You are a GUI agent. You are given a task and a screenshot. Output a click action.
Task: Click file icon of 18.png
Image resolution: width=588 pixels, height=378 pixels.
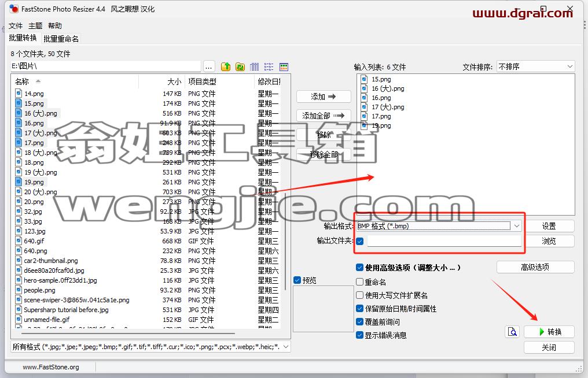tap(19, 162)
